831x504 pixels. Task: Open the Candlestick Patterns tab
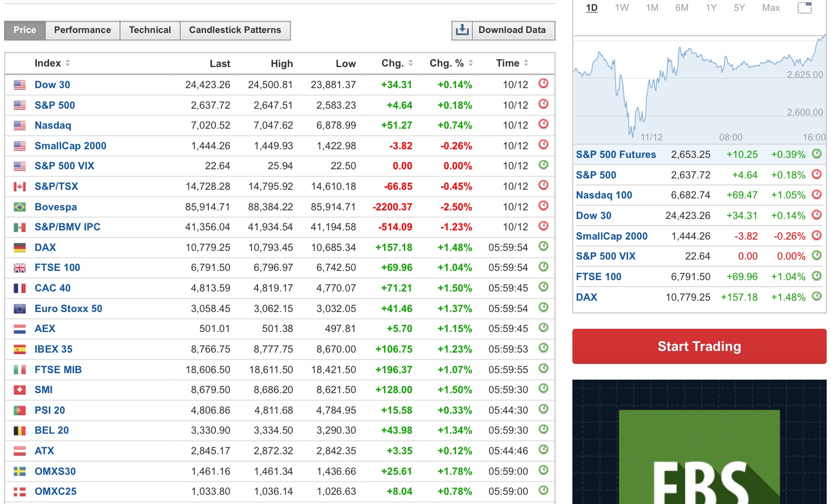235,30
